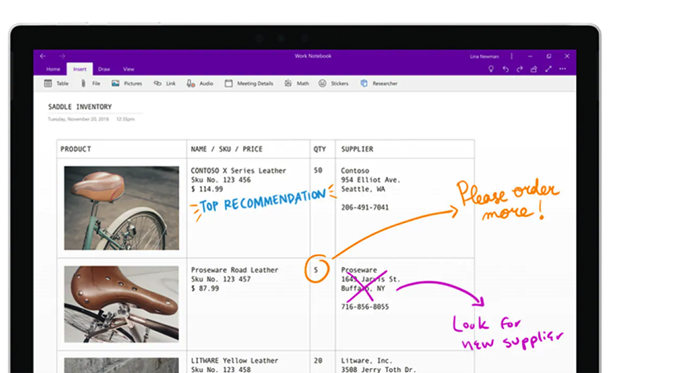Click the phone number 206-491-7041
The image size is (678, 373).
(x=365, y=207)
